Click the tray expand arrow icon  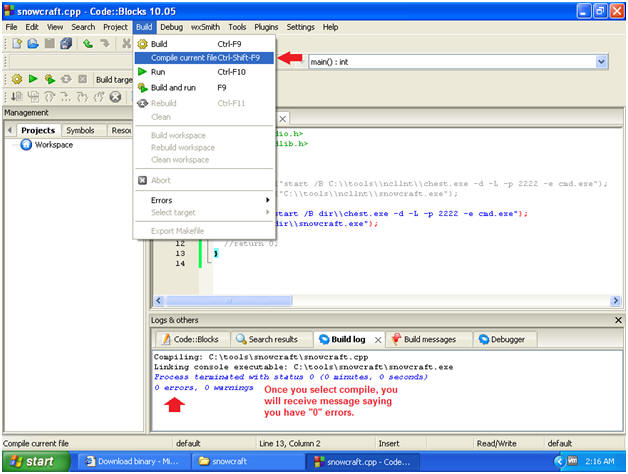pyautogui.click(x=560, y=462)
